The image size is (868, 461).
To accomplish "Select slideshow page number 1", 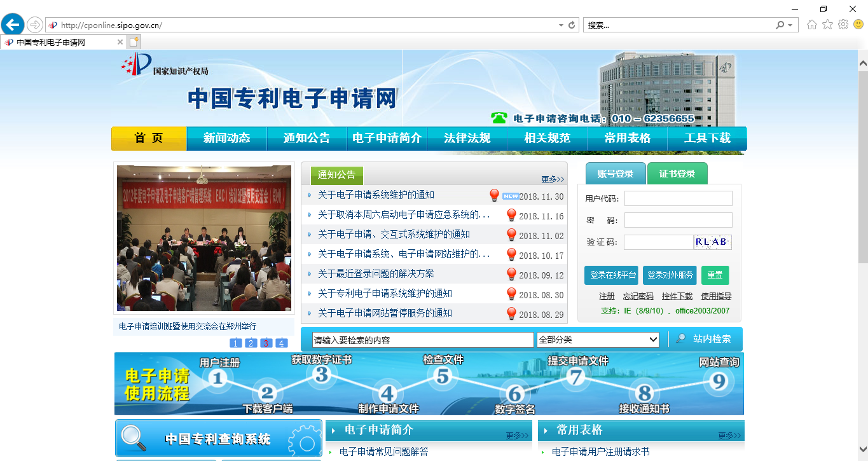I will 235,343.
